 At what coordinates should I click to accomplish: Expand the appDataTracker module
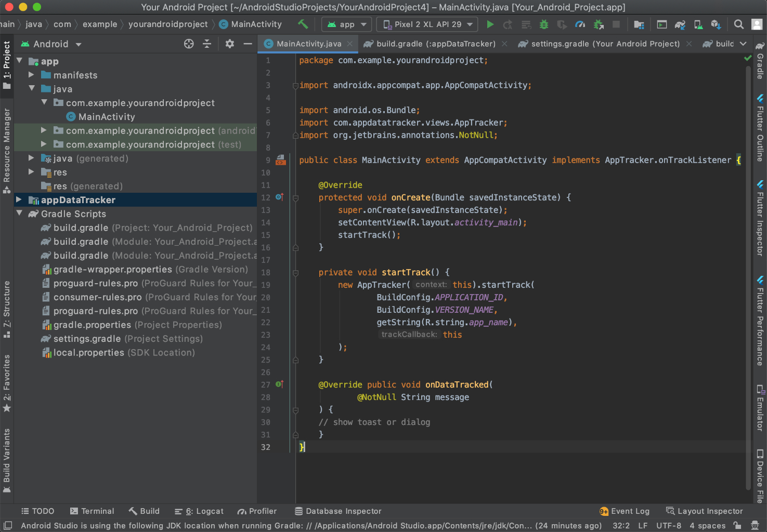19,199
